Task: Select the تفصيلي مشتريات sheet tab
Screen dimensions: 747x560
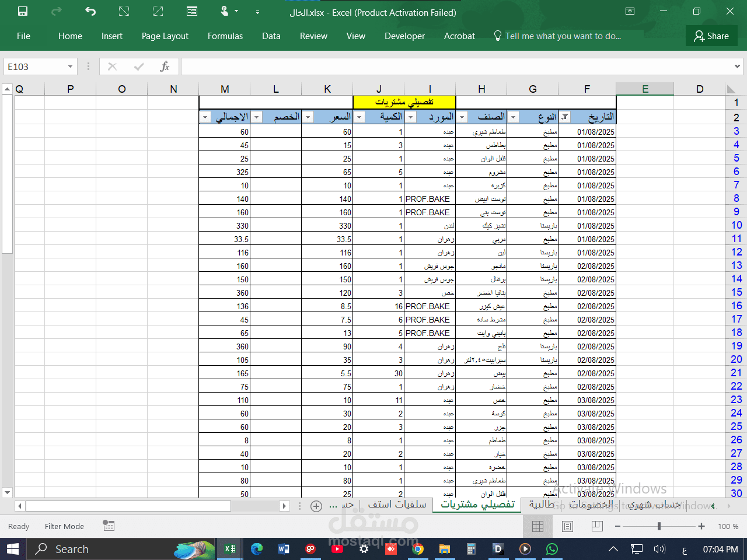Action: click(477, 505)
